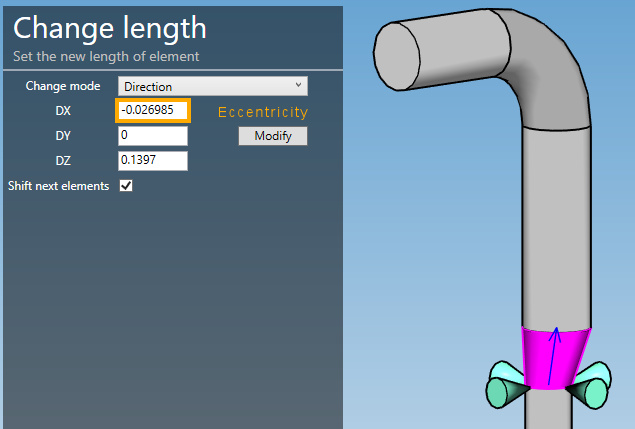
Task: Select the narrow pipe below the reducer
Action: (548, 409)
